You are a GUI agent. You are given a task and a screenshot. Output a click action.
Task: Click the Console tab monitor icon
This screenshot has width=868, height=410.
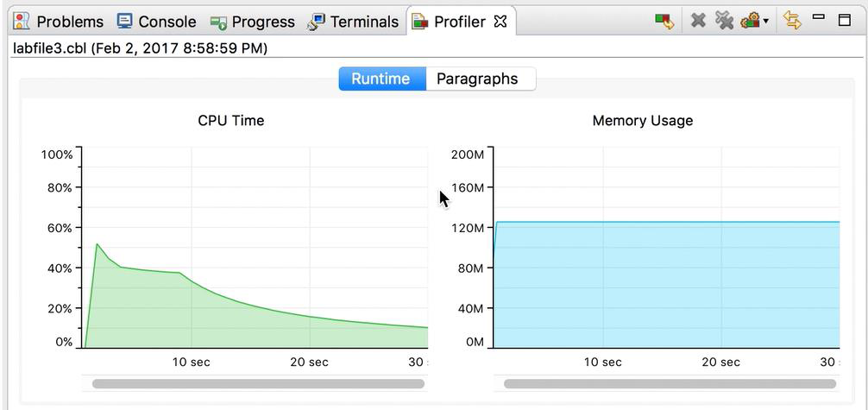pyautogui.click(x=124, y=21)
